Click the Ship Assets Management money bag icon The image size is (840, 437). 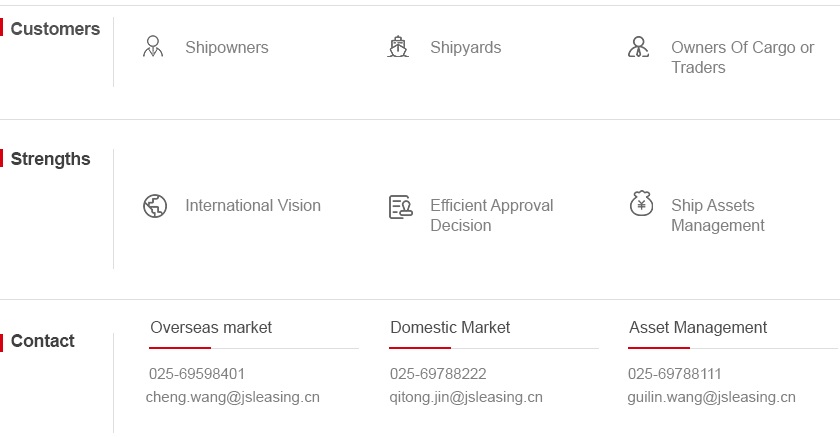[x=641, y=204]
